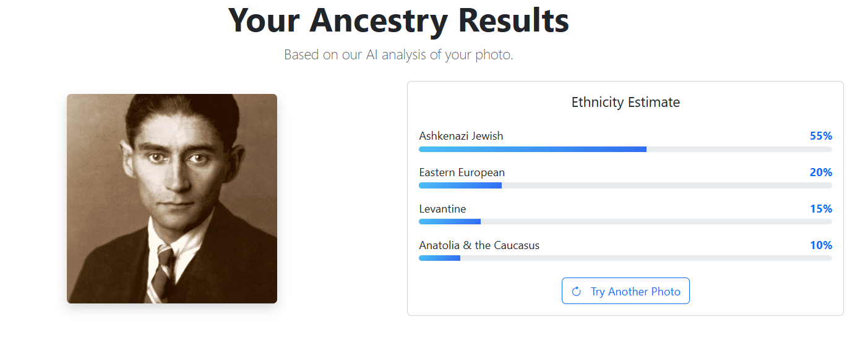Select the 15% percentage value
The image size is (868, 343).
[x=820, y=209]
